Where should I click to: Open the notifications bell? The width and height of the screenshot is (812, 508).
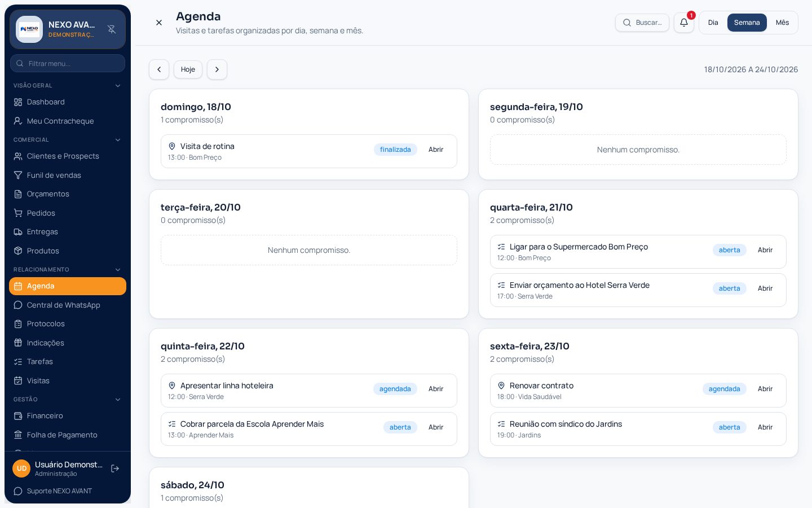click(x=684, y=23)
